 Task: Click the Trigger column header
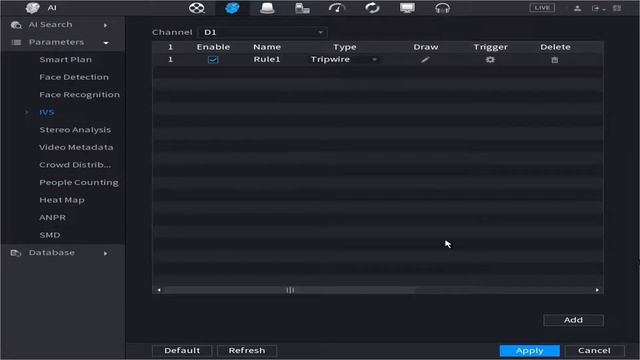point(491,47)
